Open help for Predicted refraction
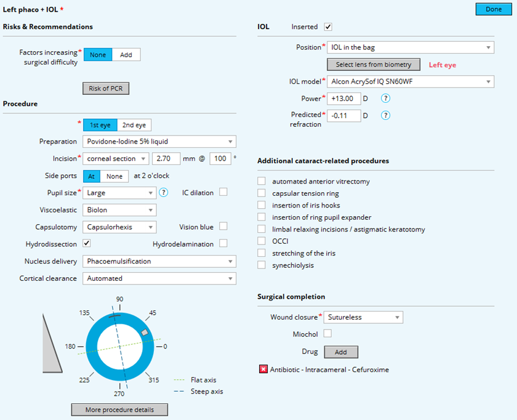 pyautogui.click(x=386, y=115)
